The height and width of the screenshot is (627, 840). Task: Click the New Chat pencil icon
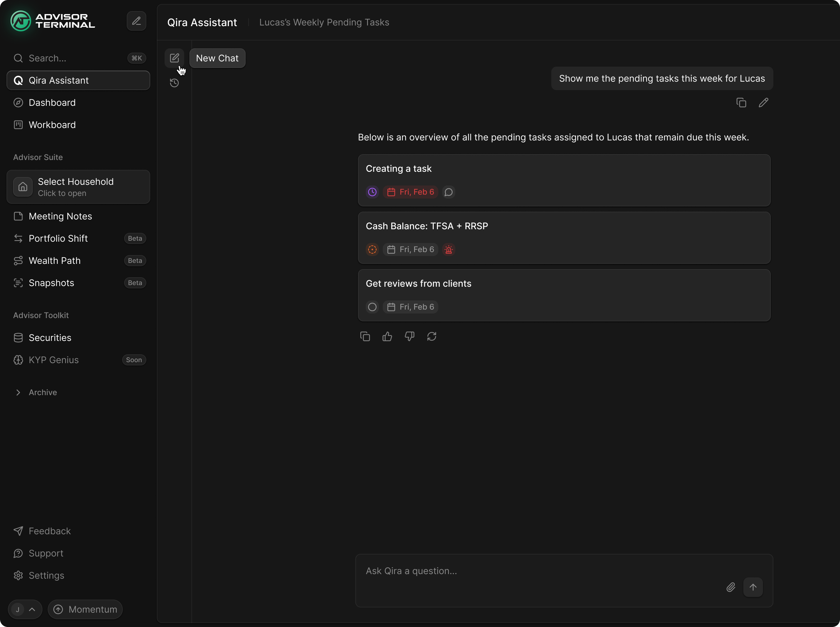(174, 58)
